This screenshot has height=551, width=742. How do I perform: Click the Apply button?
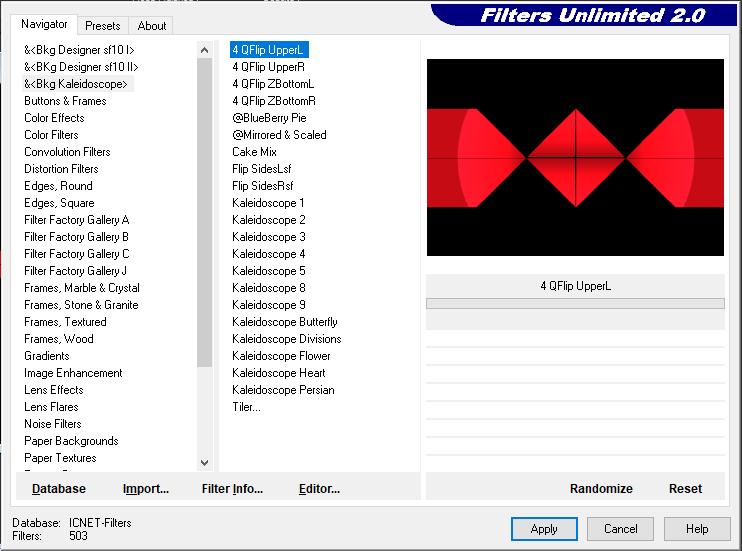tap(544, 529)
